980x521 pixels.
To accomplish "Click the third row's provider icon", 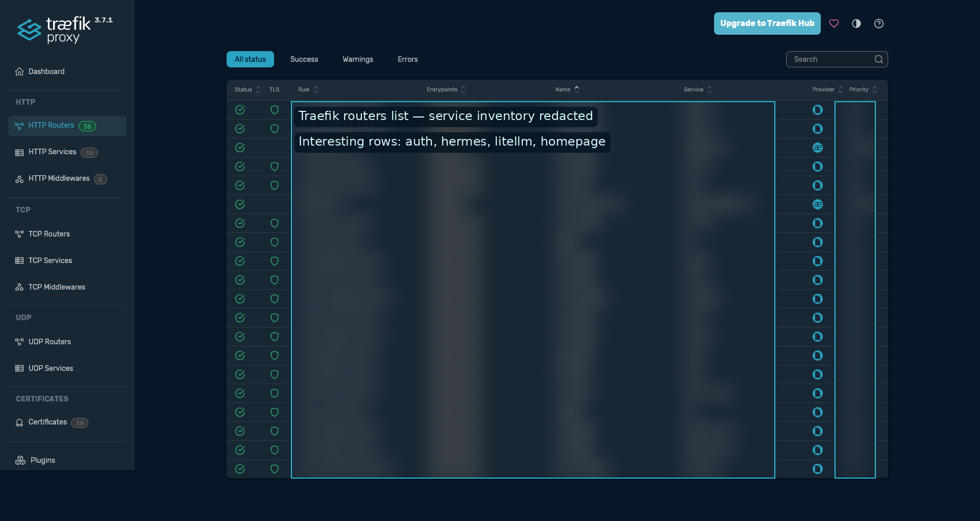I will (x=818, y=148).
